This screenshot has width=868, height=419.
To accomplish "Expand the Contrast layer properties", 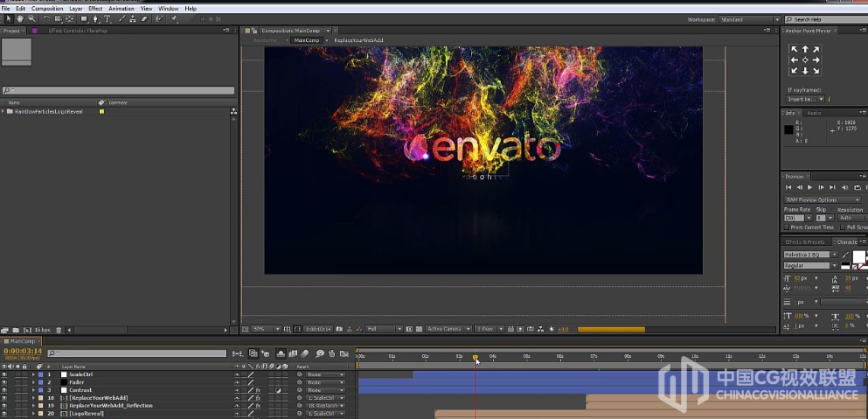I will (33, 390).
